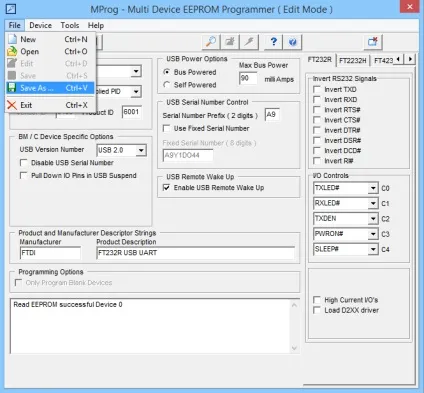Open the Device menu
Image resolution: width=424 pixels, height=393 pixels.
tap(40, 25)
